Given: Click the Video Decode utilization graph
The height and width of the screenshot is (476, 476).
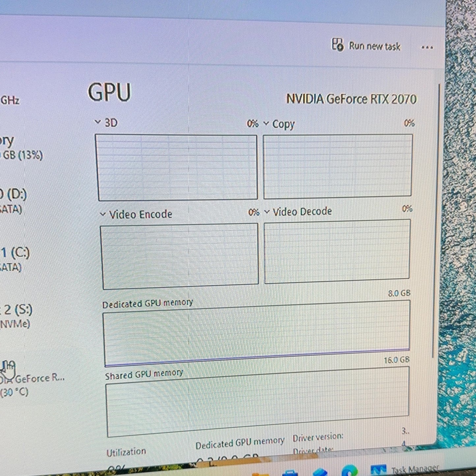Looking at the screenshot, I should coord(337,251).
